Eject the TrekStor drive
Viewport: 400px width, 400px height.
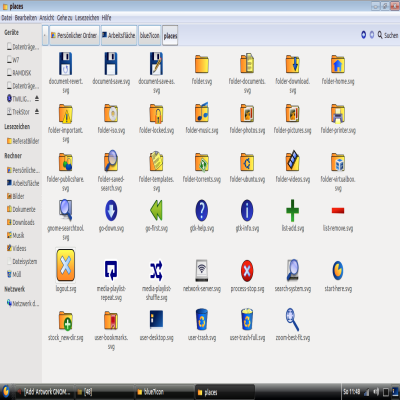[x=37, y=111]
